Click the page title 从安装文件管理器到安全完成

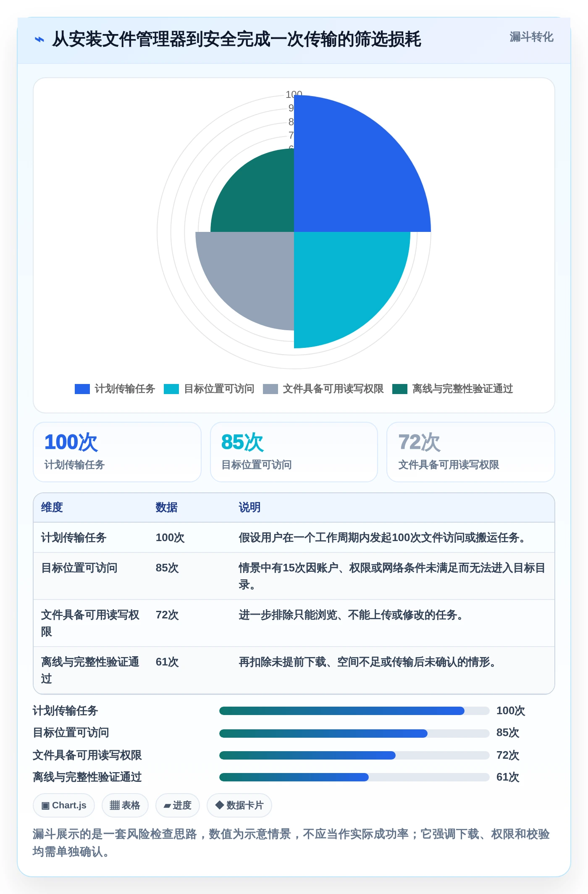pos(236,39)
